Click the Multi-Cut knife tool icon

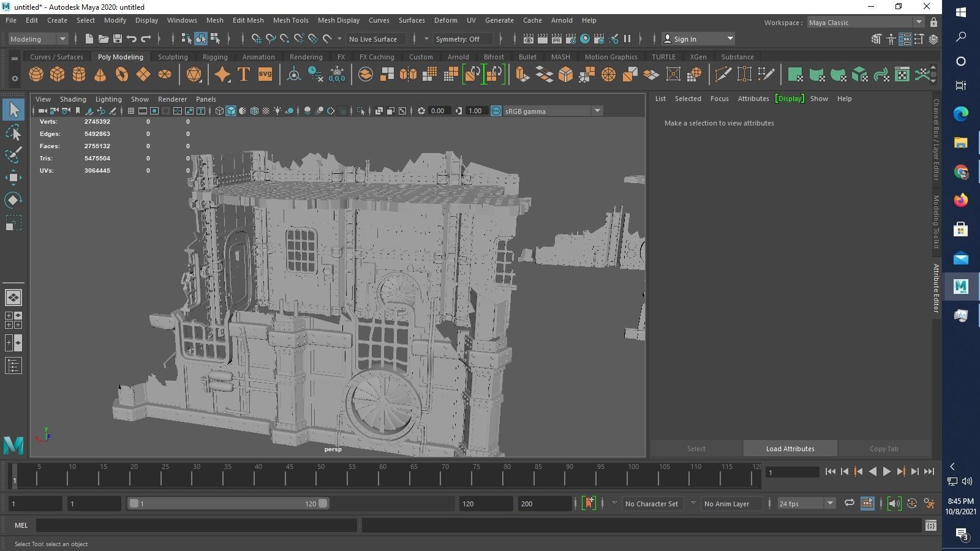pos(723,75)
